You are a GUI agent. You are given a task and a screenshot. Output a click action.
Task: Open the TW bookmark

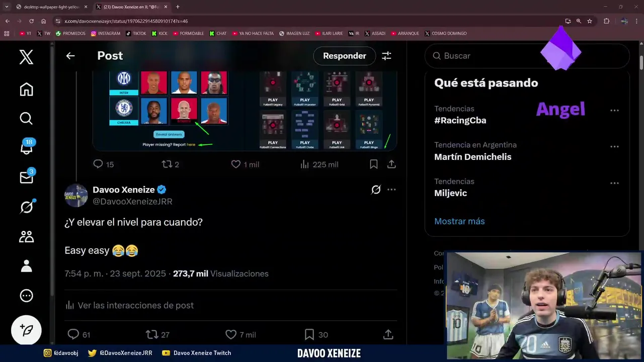pos(43,34)
